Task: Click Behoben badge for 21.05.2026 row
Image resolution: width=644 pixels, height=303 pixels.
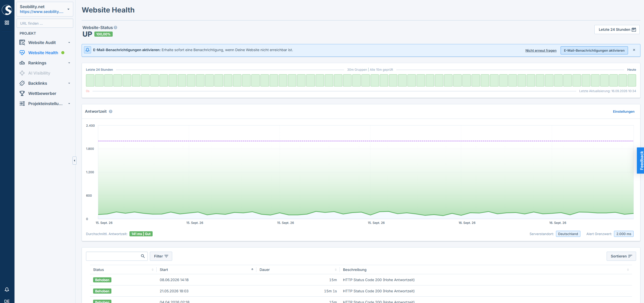Action: (x=102, y=291)
